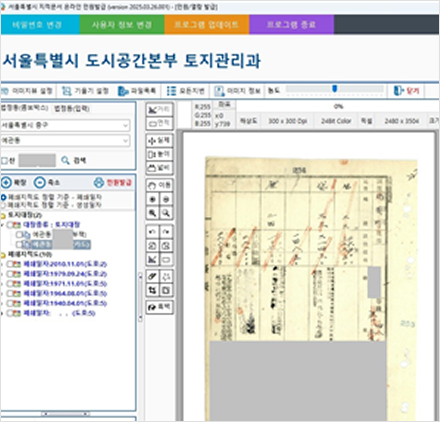Screen dimensions: 440x422
Task: Expand the 폐쇄일자:1979.09.24 tree node
Action: pos(2,274)
